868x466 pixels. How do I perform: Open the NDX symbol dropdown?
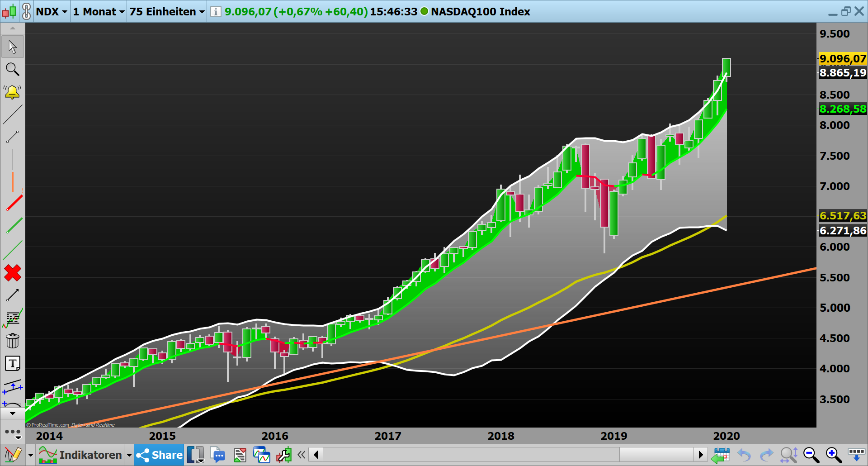pos(51,12)
